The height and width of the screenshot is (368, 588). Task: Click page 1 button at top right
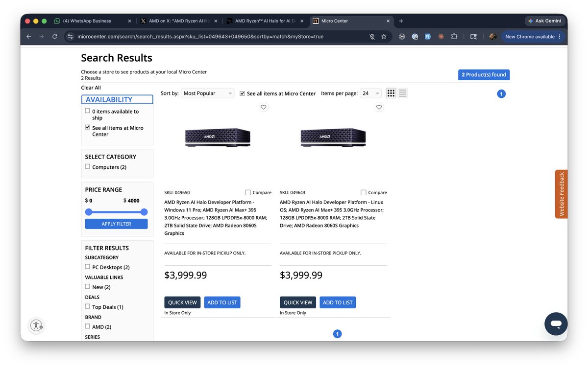click(x=501, y=94)
